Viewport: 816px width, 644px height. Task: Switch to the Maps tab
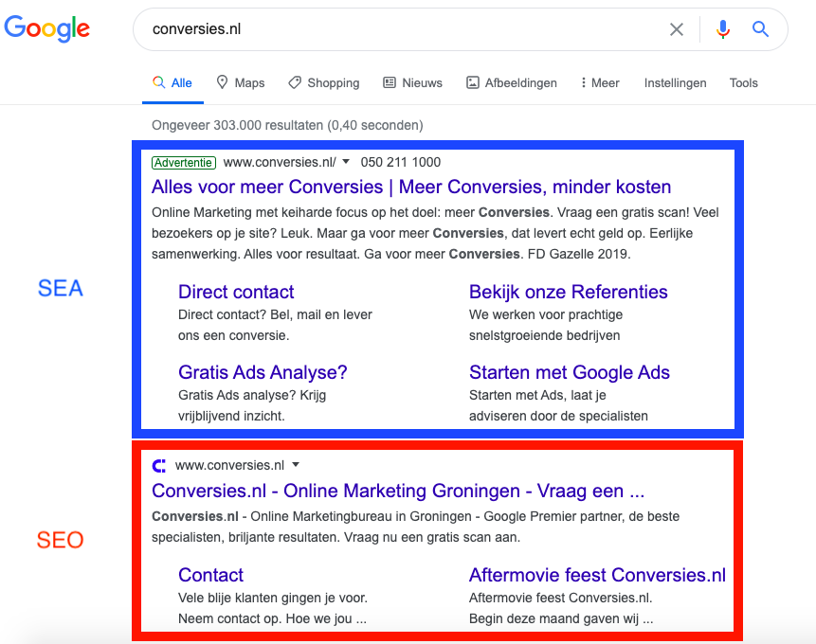(241, 82)
